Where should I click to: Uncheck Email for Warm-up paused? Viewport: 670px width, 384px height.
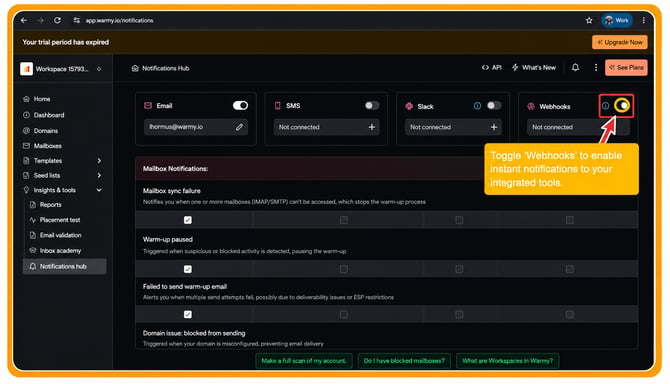pos(188,269)
